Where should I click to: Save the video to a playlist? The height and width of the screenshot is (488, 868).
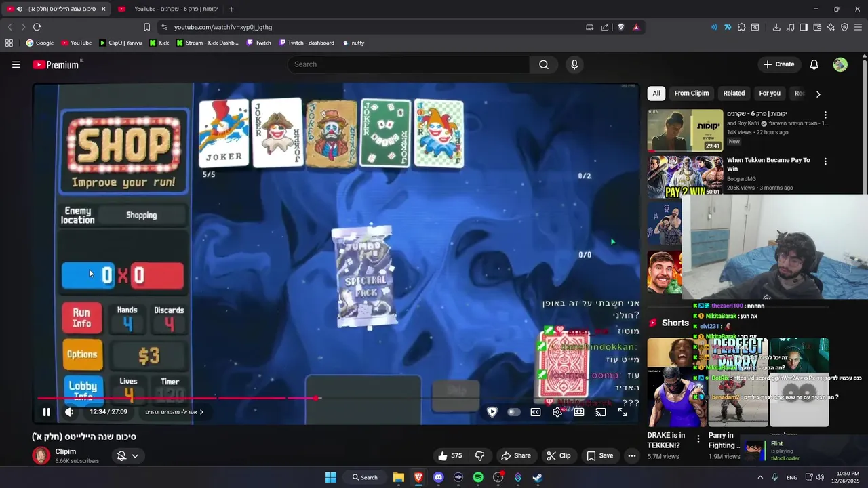tap(599, 455)
